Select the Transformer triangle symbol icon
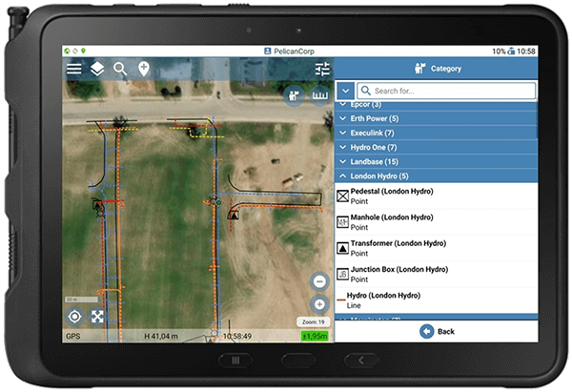572x392 pixels. pyautogui.click(x=342, y=248)
